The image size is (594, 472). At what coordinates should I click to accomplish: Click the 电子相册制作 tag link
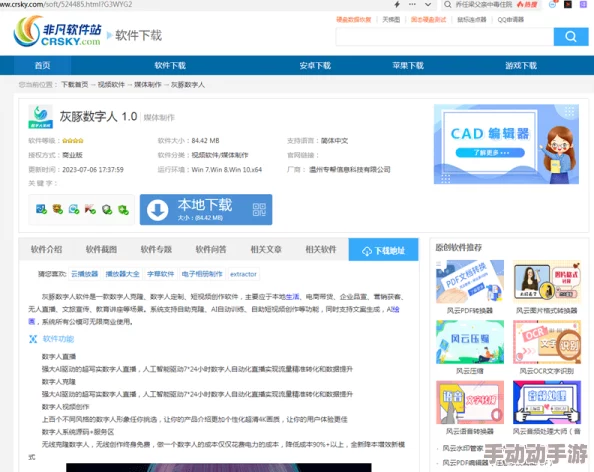(202, 274)
